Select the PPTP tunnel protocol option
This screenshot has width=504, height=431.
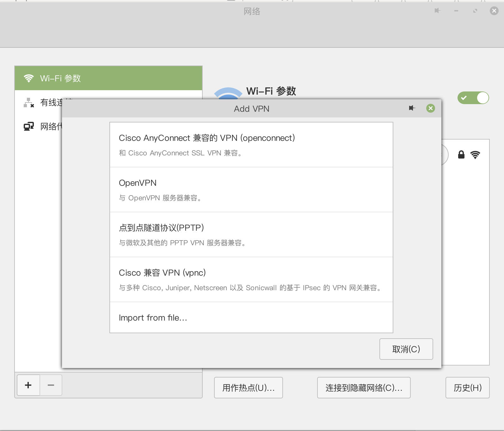tap(251, 235)
